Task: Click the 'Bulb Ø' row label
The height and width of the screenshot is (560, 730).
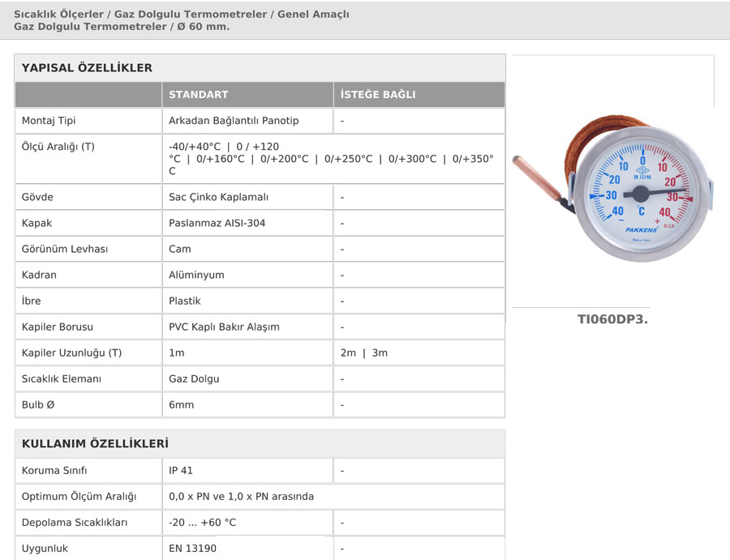Action: 38,404
